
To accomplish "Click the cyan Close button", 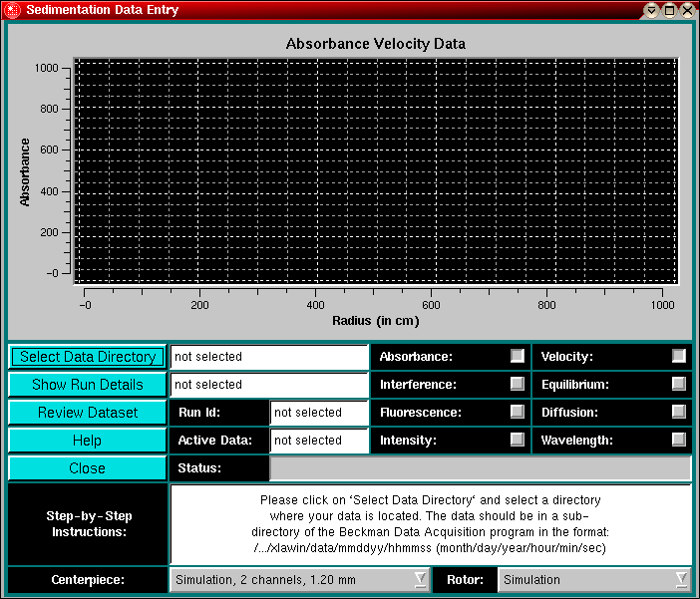I will point(88,468).
